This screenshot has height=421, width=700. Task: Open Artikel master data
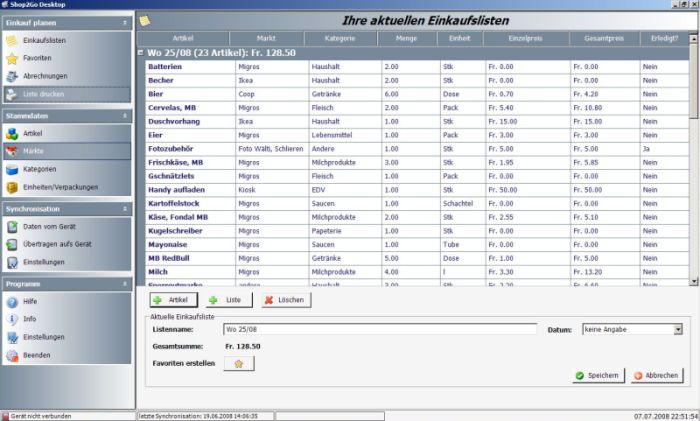33,133
